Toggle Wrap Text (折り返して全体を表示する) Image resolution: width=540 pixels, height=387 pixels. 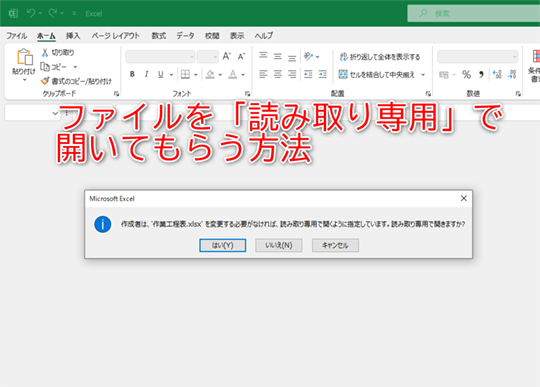[380, 57]
